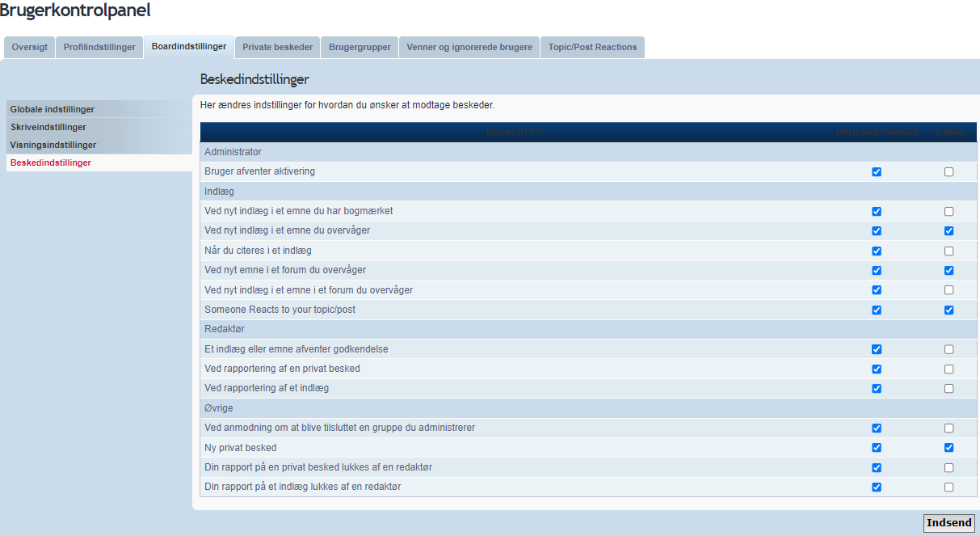Open Venner og ignorerede brugere tab
Image resolution: width=980 pixels, height=536 pixels.
coord(469,47)
